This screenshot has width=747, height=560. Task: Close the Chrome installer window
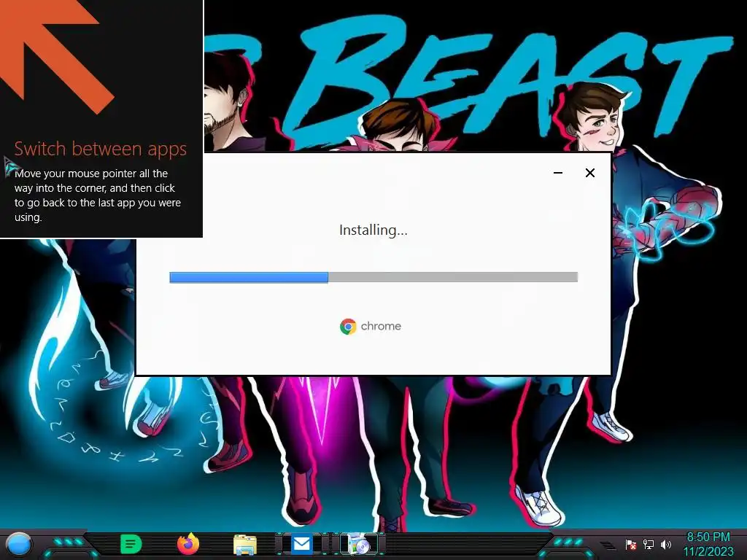[x=589, y=173]
